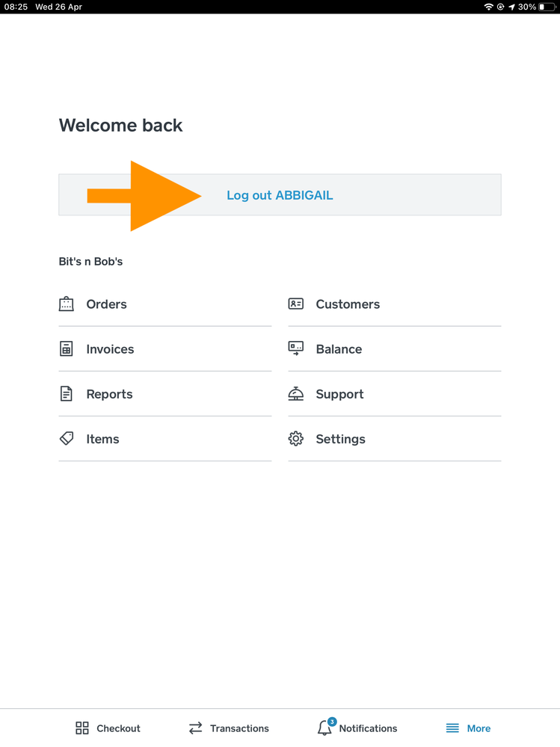Image resolution: width=560 pixels, height=747 pixels.
Task: Open the Reports menu entry
Action: [x=109, y=394]
